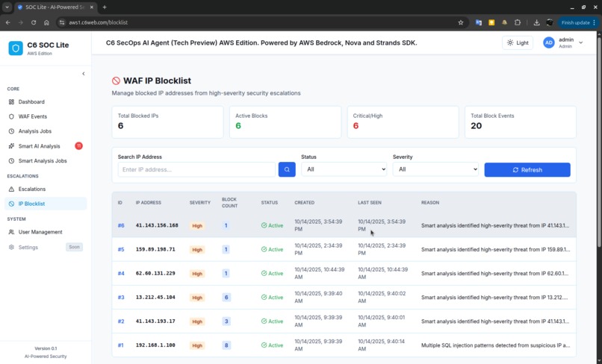Click the block count 8 badge for 192.168.1.100
The image size is (602, 364).
tap(226, 345)
